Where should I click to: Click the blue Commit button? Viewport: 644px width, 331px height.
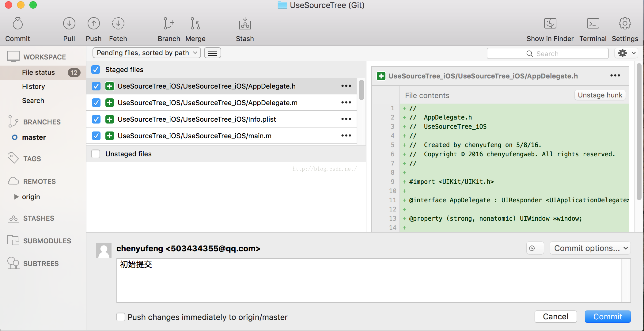point(607,317)
